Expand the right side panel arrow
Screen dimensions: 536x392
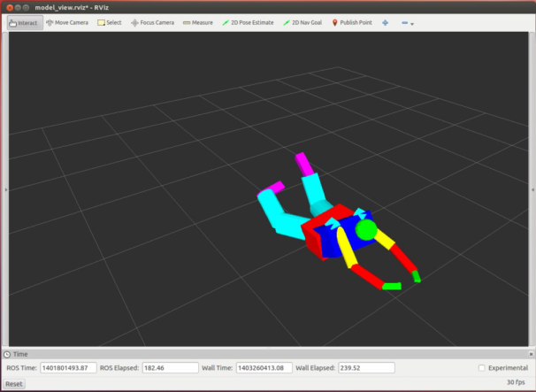532,189
